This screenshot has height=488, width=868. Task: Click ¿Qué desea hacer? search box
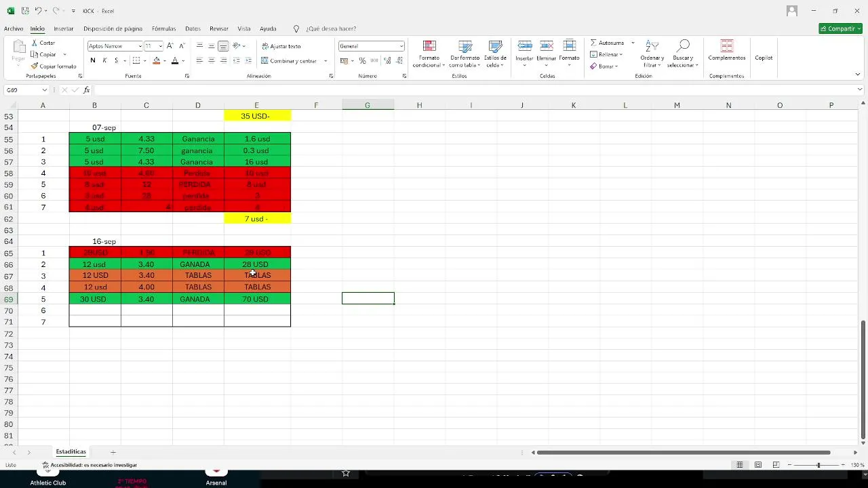pyautogui.click(x=330, y=28)
